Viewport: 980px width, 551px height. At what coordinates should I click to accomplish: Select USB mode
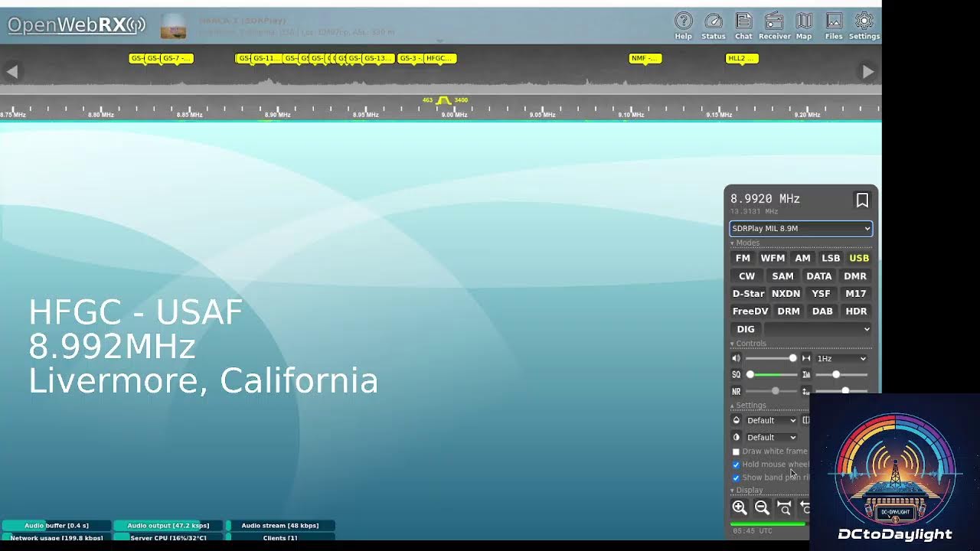[859, 258]
